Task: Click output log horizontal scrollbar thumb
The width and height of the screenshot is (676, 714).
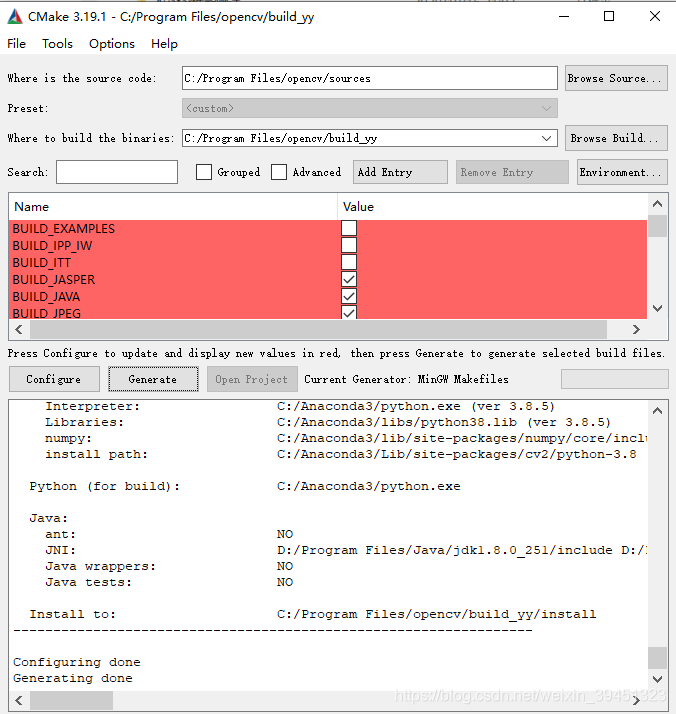Action: pyautogui.click(x=71, y=700)
